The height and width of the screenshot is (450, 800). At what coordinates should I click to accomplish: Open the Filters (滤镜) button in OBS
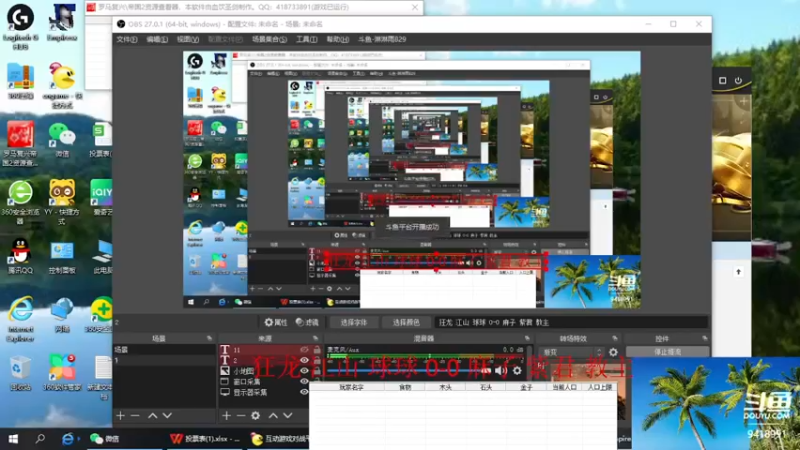307,322
